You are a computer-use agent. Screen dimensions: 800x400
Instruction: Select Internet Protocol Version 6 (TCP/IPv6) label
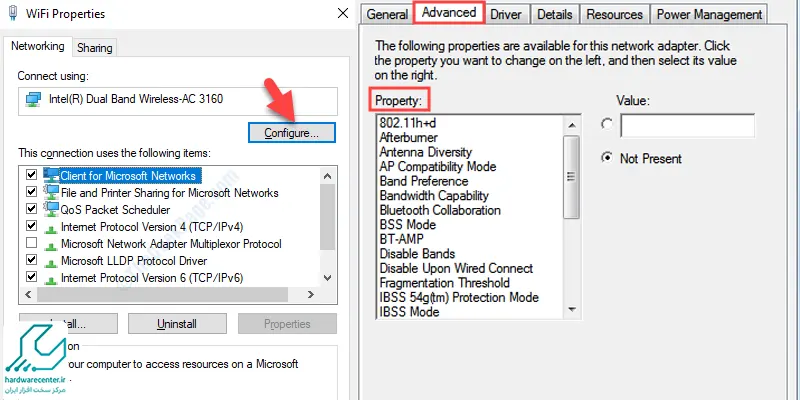[x=152, y=278]
